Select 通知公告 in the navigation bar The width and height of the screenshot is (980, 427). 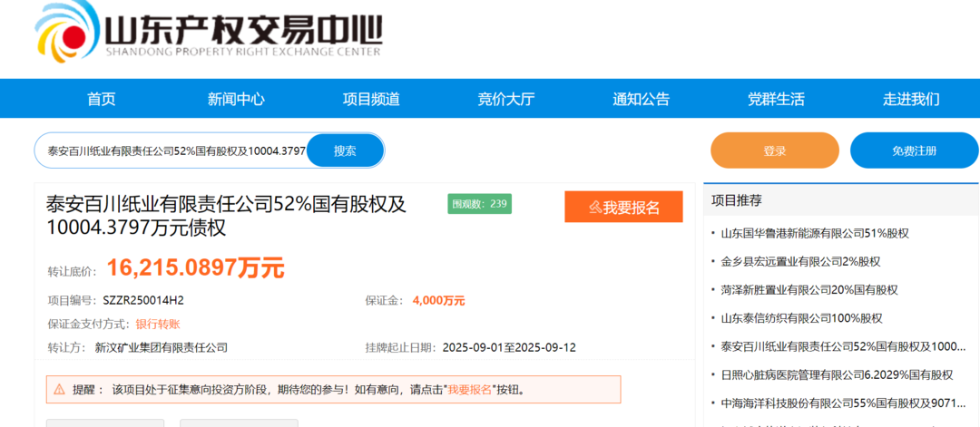[642, 99]
